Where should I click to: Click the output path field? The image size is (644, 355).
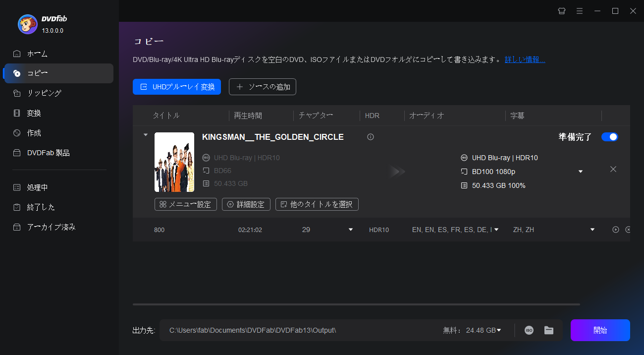(x=301, y=330)
